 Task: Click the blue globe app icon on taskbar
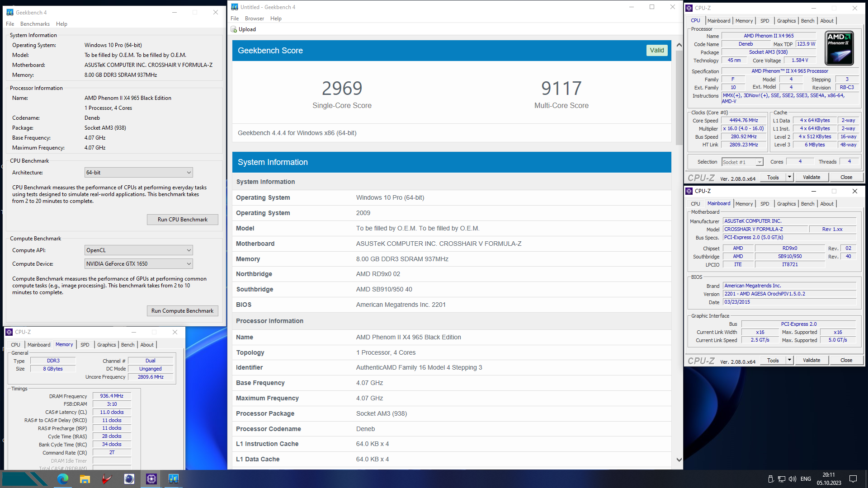click(x=129, y=479)
